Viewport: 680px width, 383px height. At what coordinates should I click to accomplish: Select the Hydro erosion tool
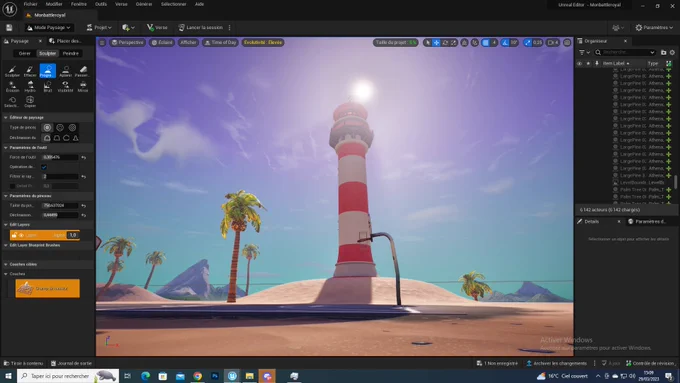pyautogui.click(x=30, y=86)
